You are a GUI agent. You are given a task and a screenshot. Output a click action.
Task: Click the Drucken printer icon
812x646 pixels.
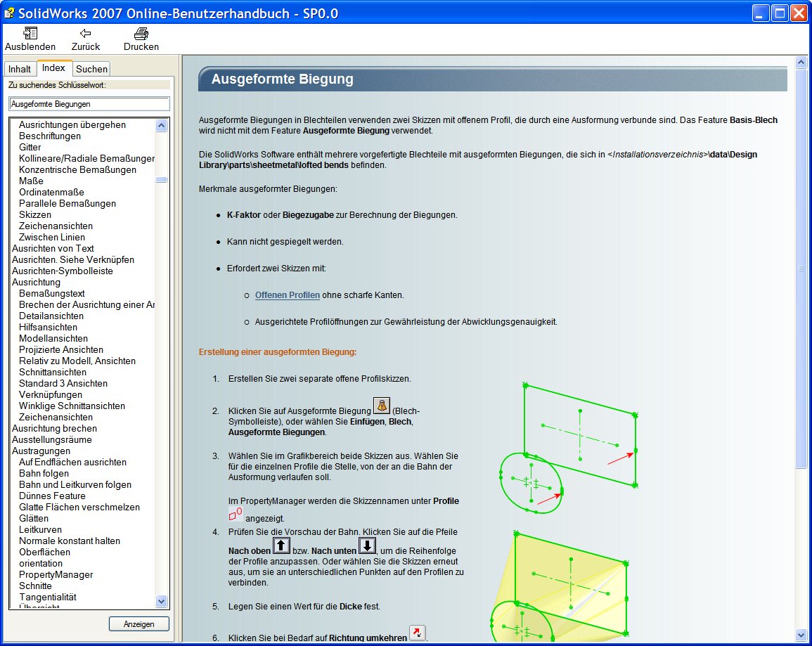pyautogui.click(x=141, y=34)
